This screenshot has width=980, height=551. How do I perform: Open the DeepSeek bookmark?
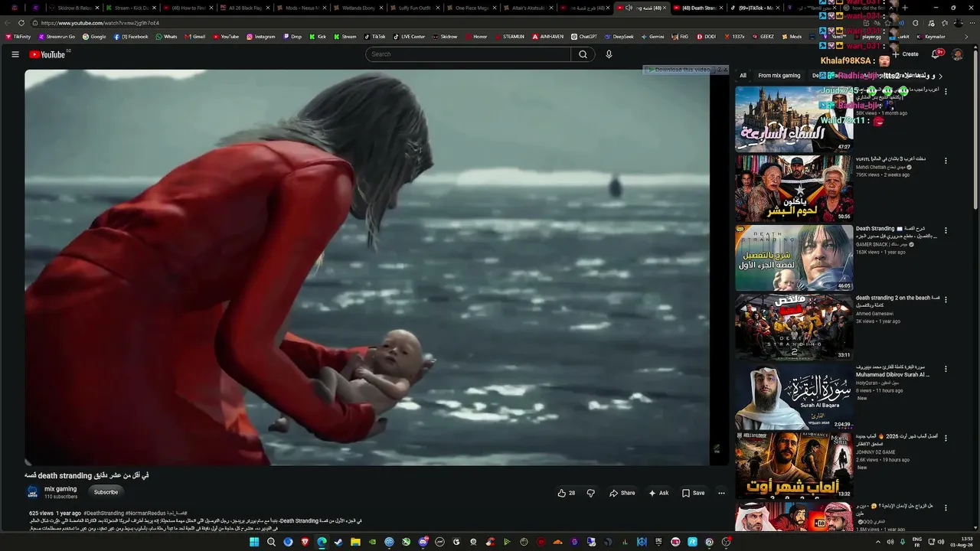(619, 37)
